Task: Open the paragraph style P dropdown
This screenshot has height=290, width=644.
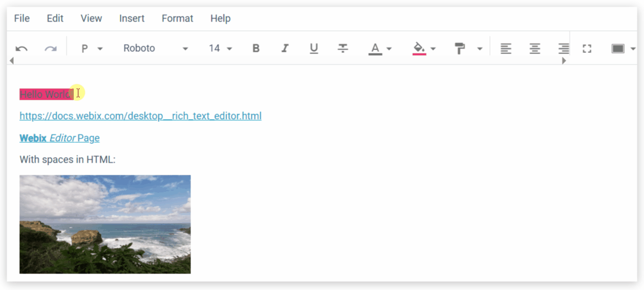Action: click(x=92, y=49)
